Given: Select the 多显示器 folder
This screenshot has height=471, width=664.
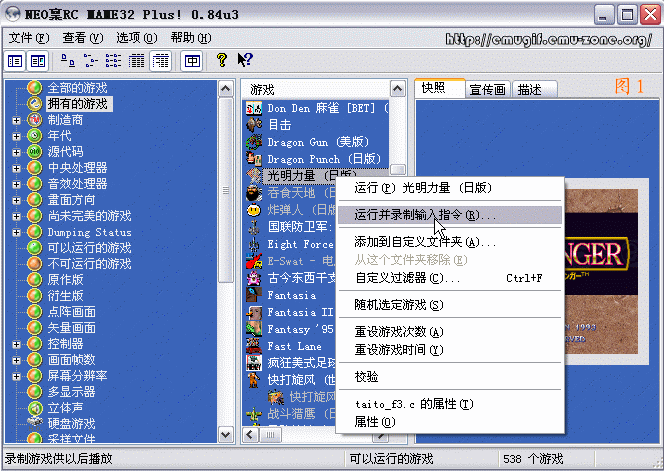Looking at the screenshot, I should [x=71, y=392].
